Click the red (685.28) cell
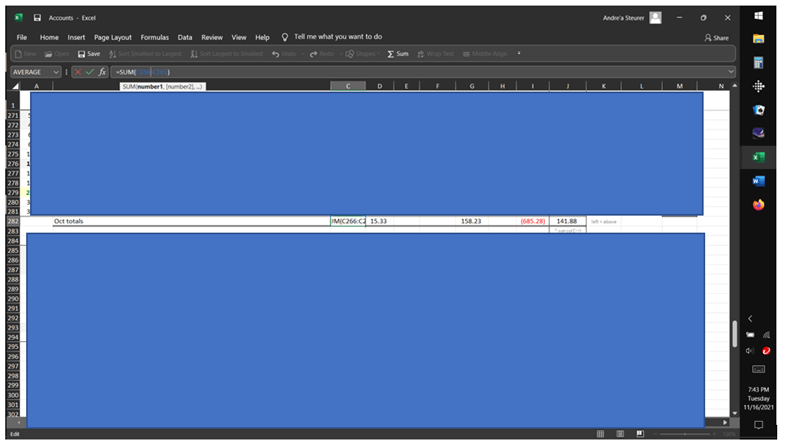This screenshot has height=447, width=786. click(x=532, y=221)
